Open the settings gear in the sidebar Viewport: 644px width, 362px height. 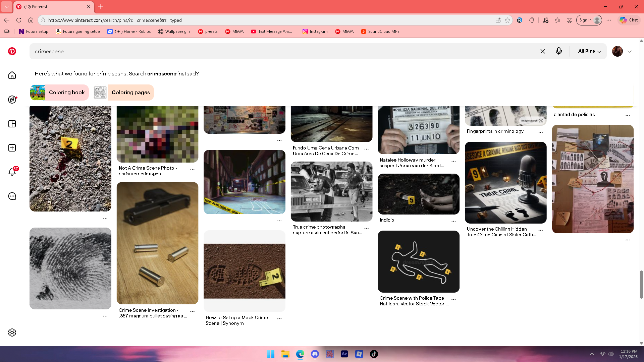[x=12, y=333]
